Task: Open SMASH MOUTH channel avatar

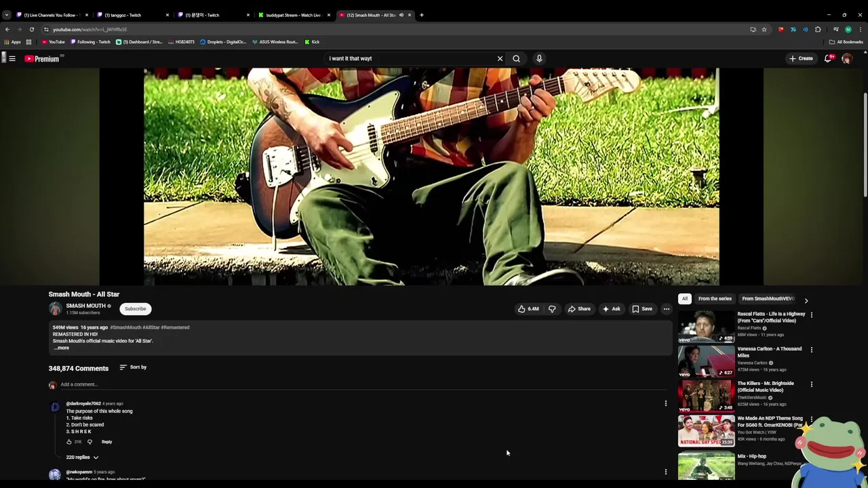Action: coord(55,309)
